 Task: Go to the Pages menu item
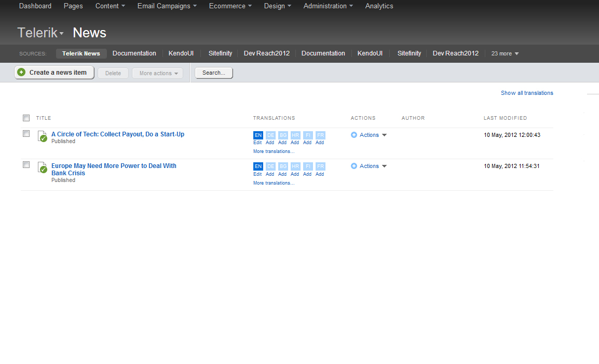(73, 6)
